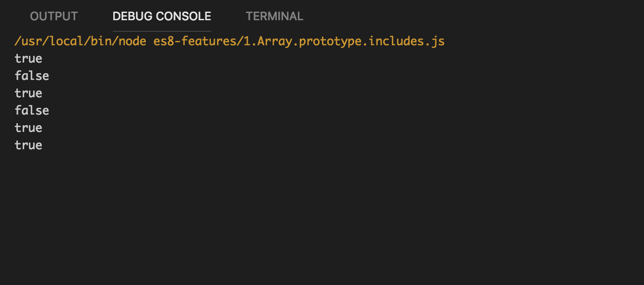The width and height of the screenshot is (644, 285).
Task: Select the third 'true' output line
Action: pyautogui.click(x=28, y=128)
